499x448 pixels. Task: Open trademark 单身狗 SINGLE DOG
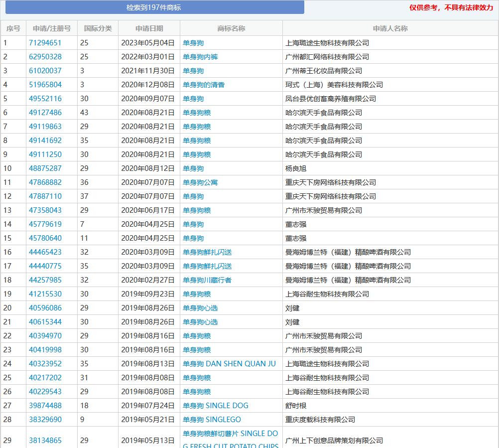pyautogui.click(x=216, y=405)
